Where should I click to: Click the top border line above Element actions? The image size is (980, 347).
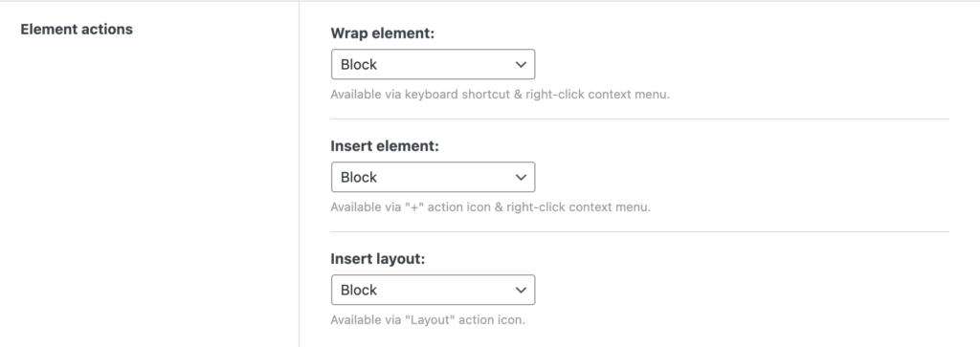[x=490, y=1]
